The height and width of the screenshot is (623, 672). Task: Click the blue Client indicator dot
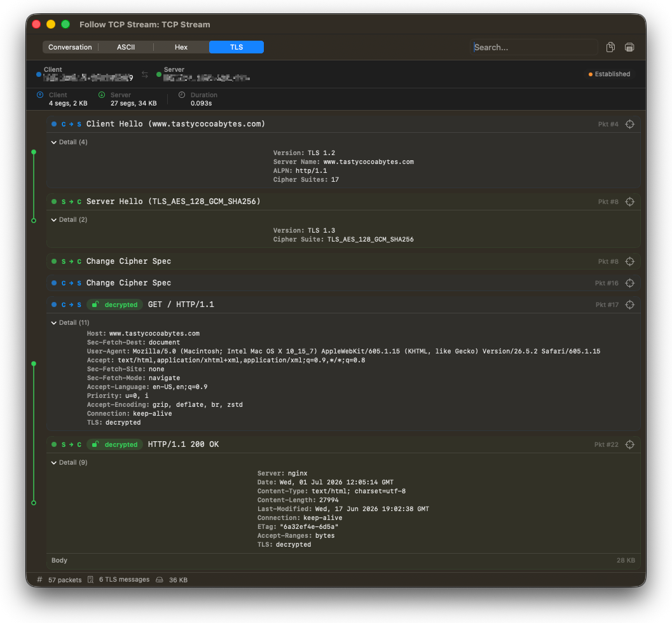pyautogui.click(x=39, y=74)
